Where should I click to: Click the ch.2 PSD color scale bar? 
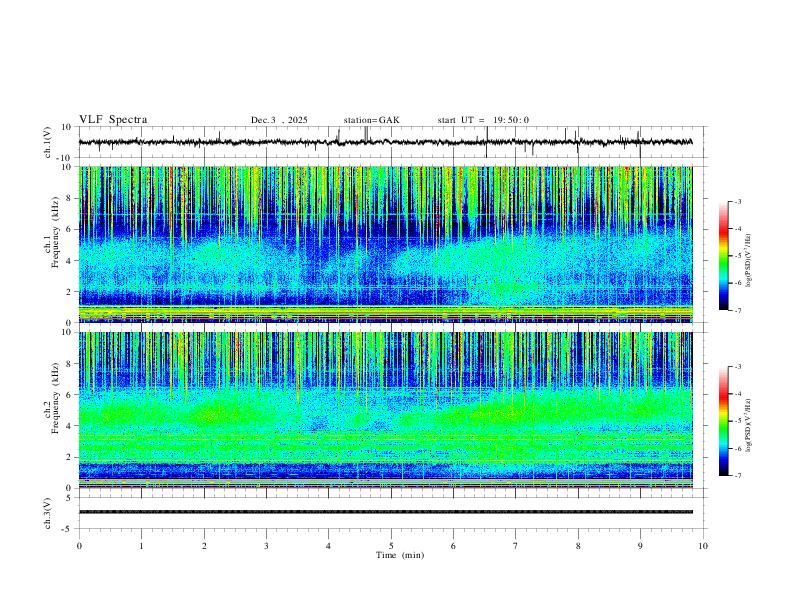723,421
